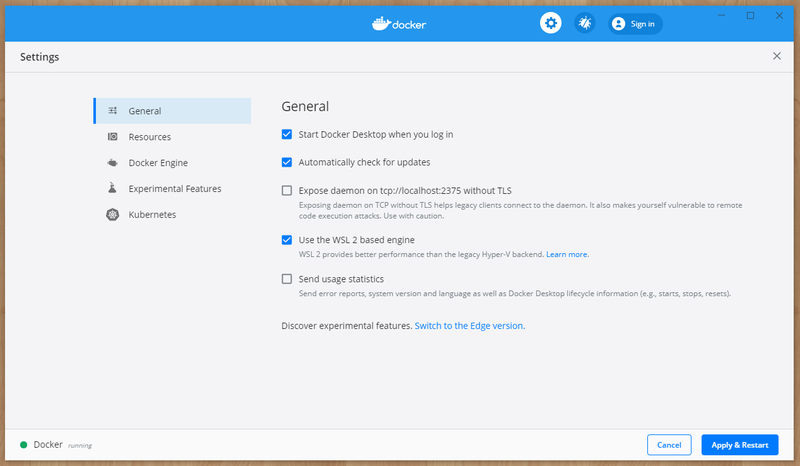Image resolution: width=800 pixels, height=466 pixels.
Task: Click the General sliders icon in sidebar
Action: [x=113, y=111]
